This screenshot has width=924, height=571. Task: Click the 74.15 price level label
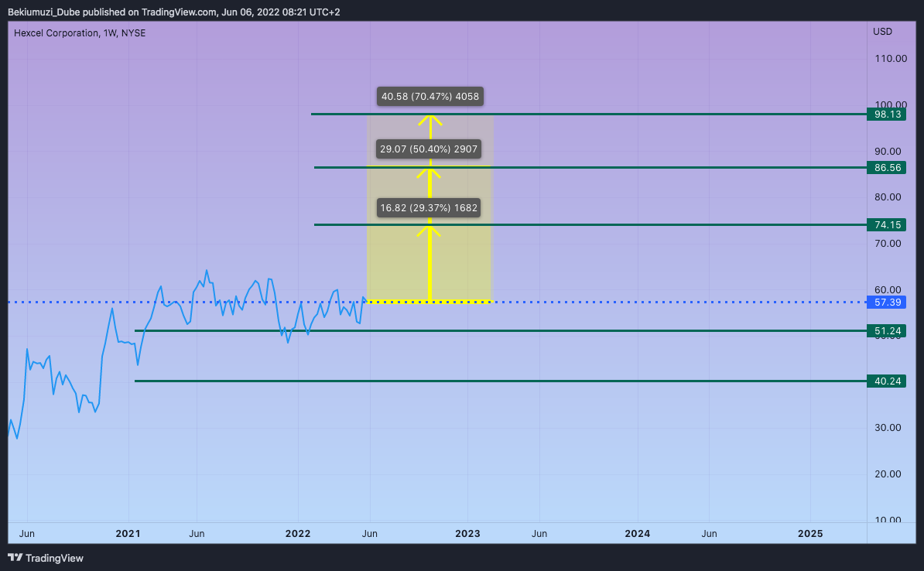pos(886,225)
